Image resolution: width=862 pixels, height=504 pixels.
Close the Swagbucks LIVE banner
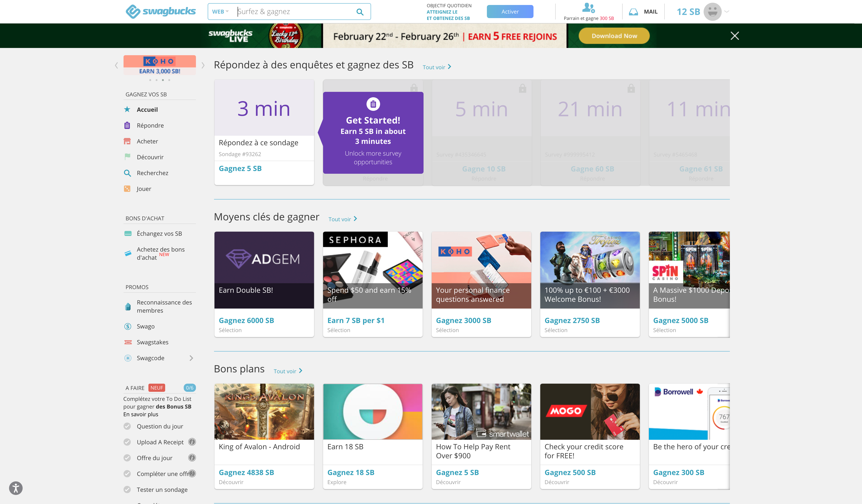734,36
